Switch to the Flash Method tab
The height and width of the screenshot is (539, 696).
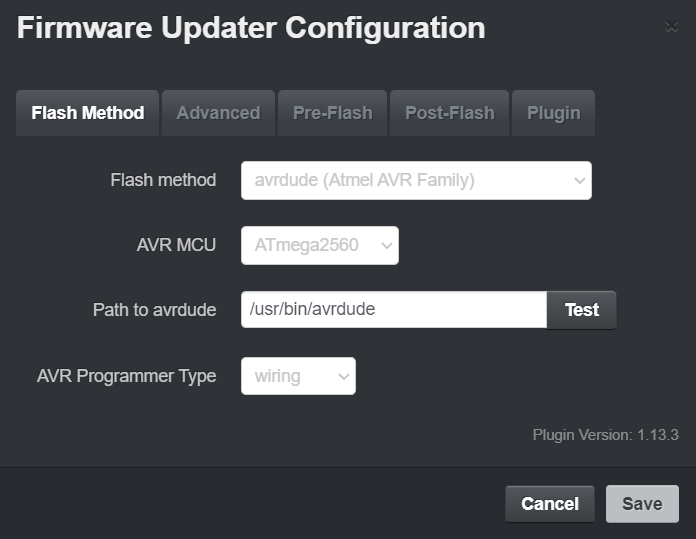(x=87, y=113)
